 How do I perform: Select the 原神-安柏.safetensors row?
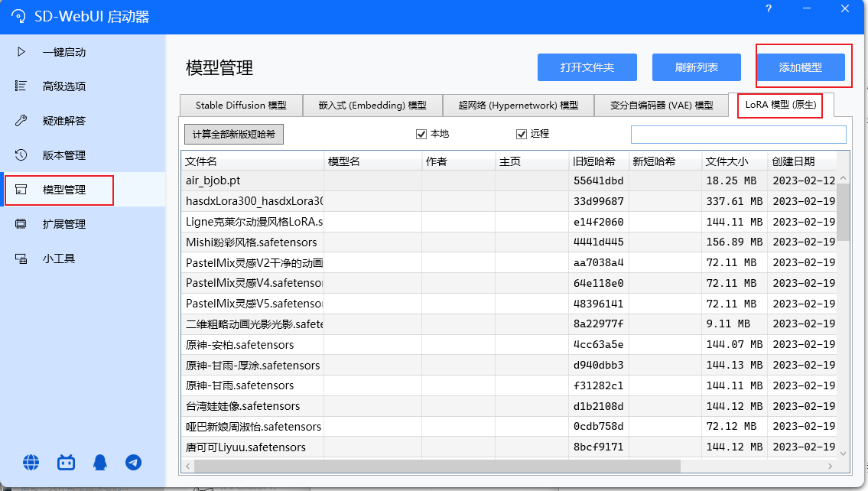509,344
